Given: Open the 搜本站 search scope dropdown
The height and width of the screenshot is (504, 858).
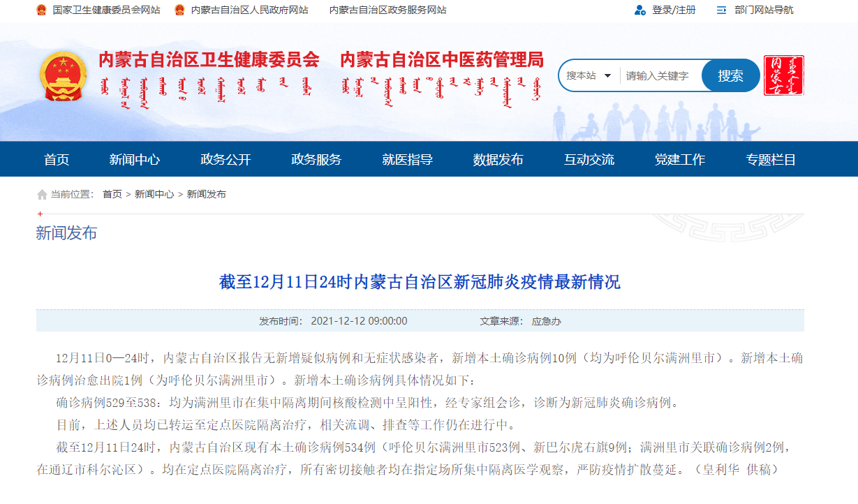Looking at the screenshot, I should 589,75.
